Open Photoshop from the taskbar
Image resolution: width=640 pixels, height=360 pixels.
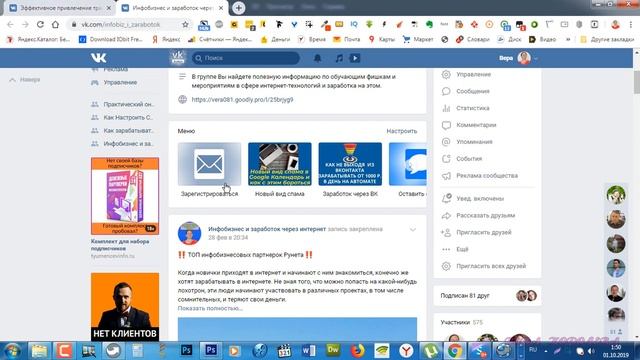pos(211,350)
